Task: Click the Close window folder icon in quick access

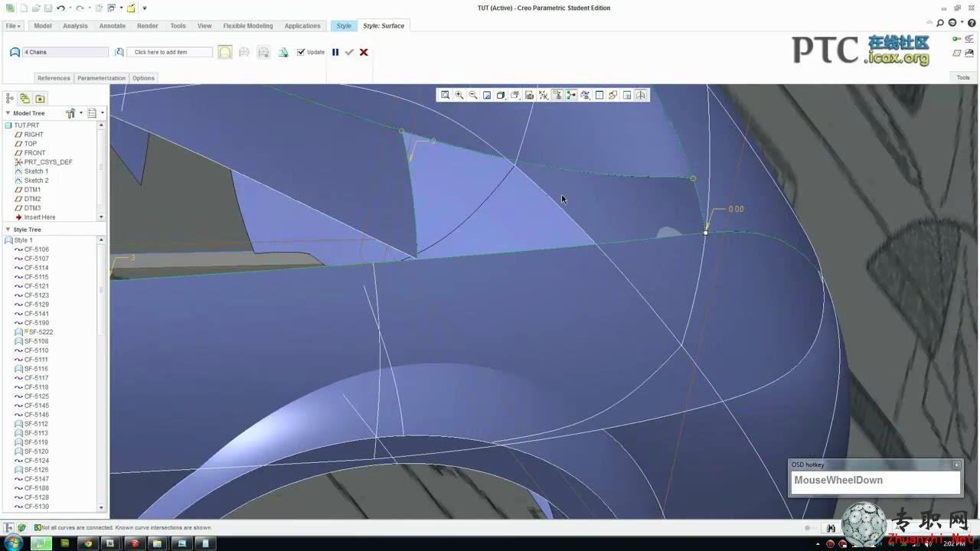Action: [131, 8]
